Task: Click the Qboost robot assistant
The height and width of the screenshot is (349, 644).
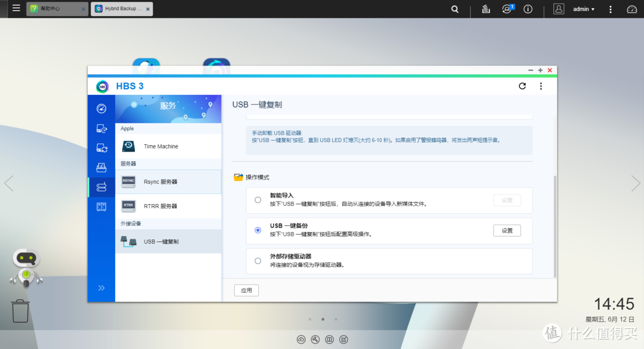Action: (26, 268)
